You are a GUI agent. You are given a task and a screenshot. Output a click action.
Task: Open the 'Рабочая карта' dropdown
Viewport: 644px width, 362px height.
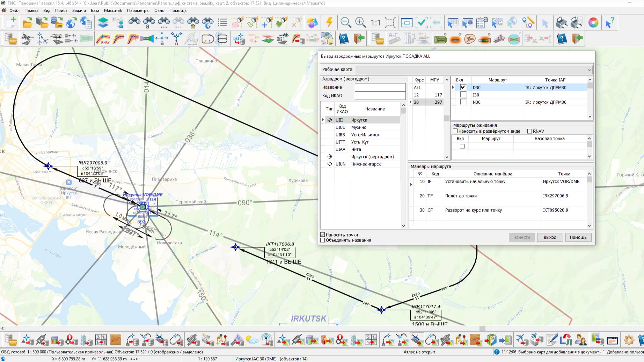[x=589, y=70]
